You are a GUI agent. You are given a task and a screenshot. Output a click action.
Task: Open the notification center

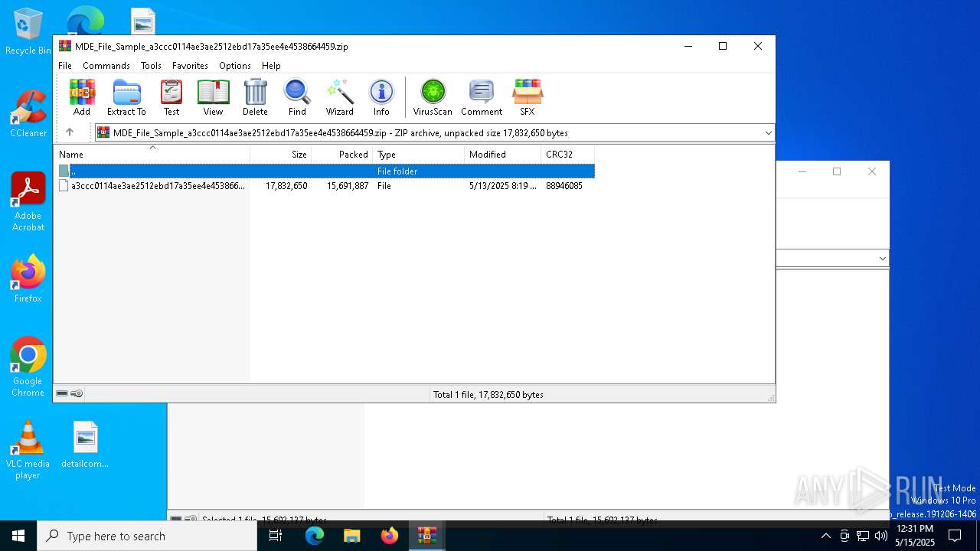[x=955, y=536]
